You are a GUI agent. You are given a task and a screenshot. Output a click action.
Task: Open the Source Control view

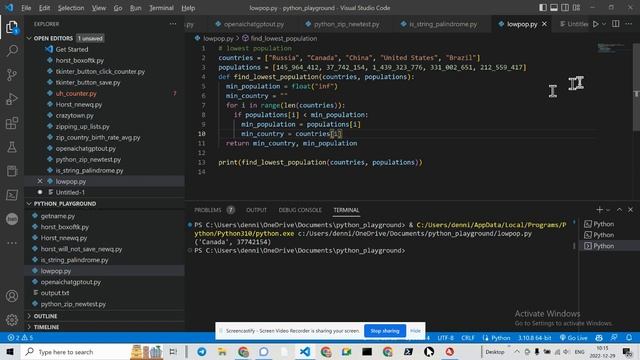pyautogui.click(x=12, y=75)
